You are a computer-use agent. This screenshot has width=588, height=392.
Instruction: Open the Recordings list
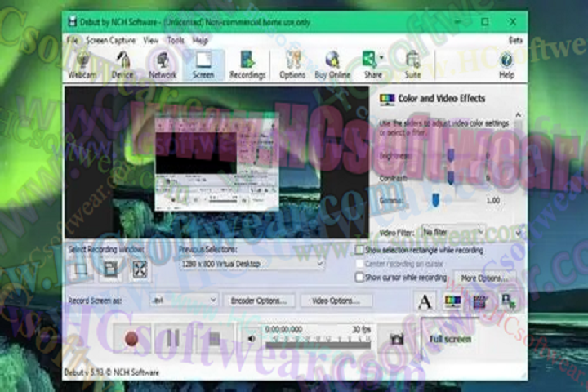click(x=247, y=65)
